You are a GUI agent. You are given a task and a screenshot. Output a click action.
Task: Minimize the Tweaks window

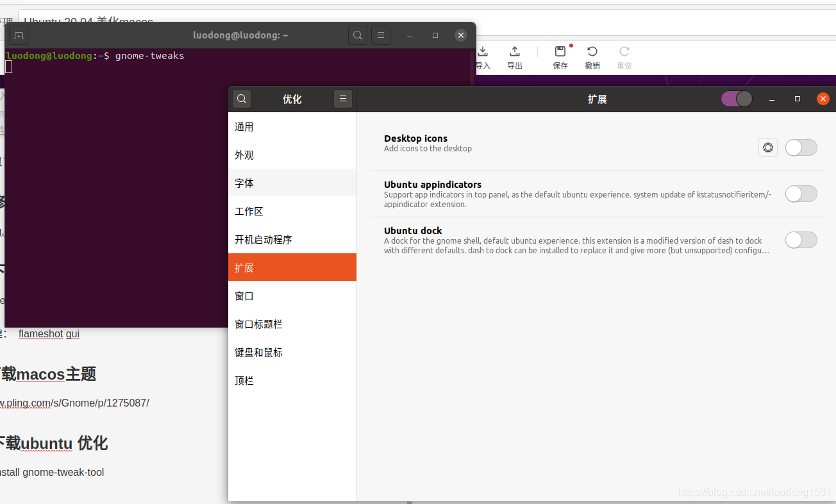click(x=773, y=99)
